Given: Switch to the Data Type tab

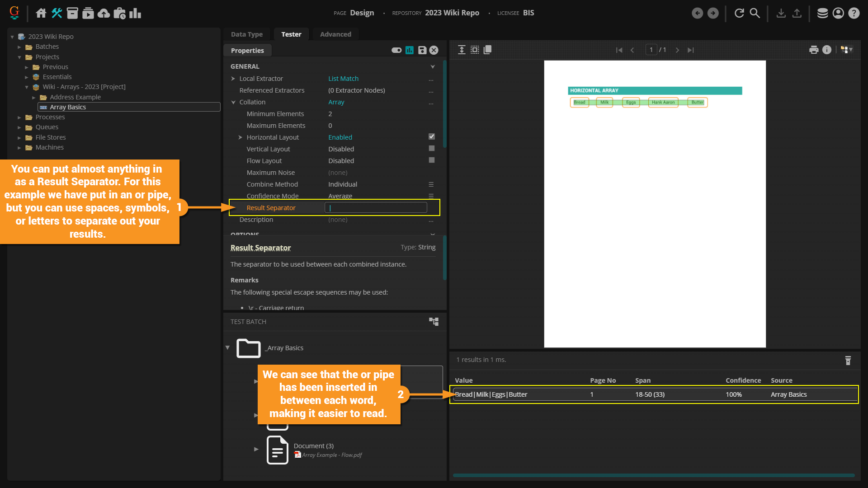Looking at the screenshot, I should pos(246,34).
